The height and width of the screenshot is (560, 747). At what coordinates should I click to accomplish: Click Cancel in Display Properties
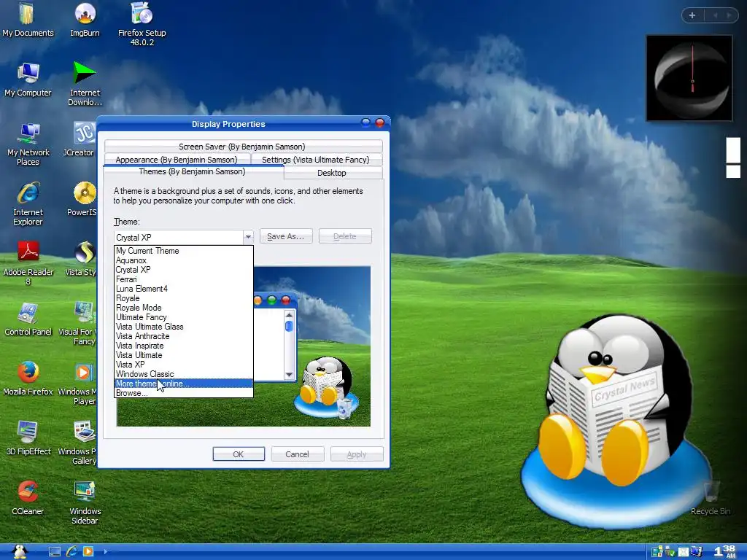pyautogui.click(x=298, y=454)
